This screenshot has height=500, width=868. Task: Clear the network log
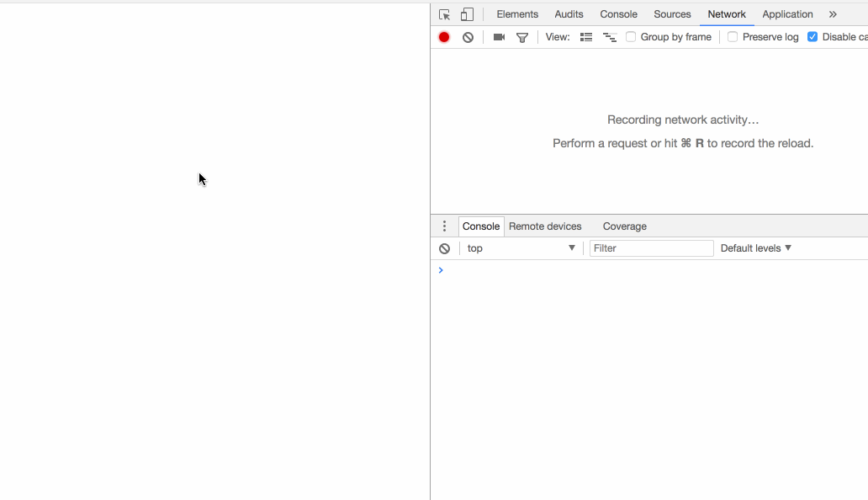pyautogui.click(x=468, y=37)
